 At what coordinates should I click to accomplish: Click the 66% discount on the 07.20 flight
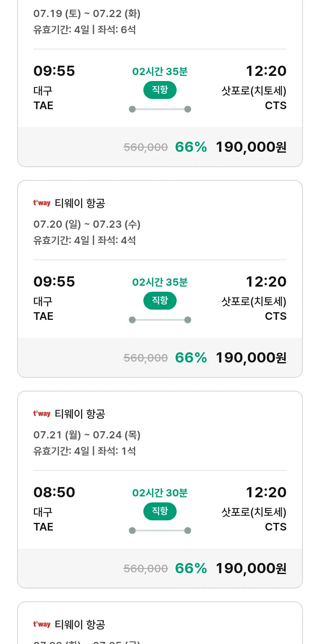tap(191, 358)
